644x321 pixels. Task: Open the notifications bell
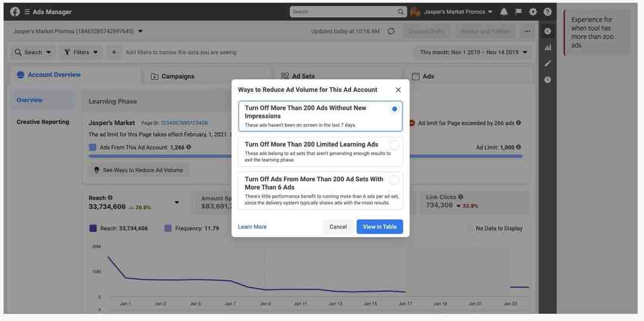tap(504, 12)
